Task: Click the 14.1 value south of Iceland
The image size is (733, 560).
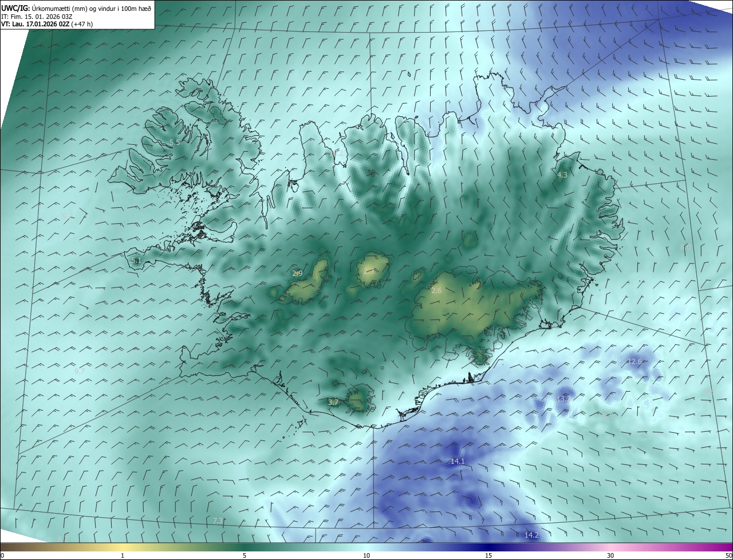Action: [x=458, y=461]
